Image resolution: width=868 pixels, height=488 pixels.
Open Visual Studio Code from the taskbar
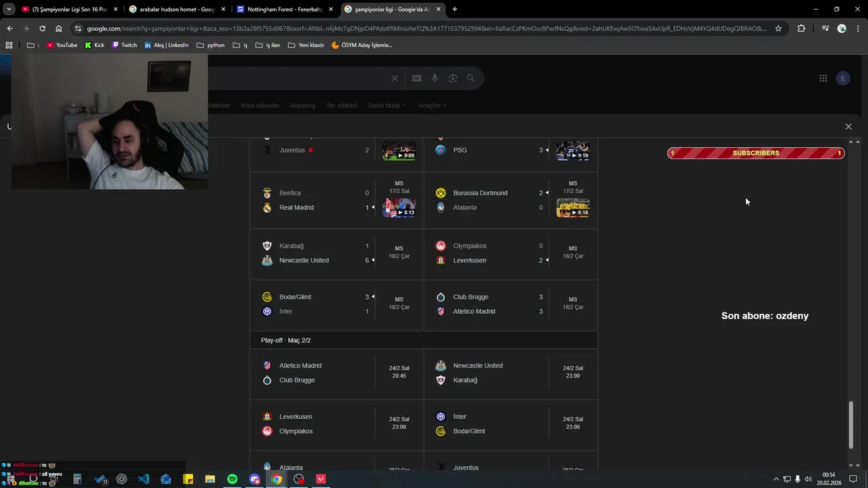pyautogui.click(x=144, y=479)
